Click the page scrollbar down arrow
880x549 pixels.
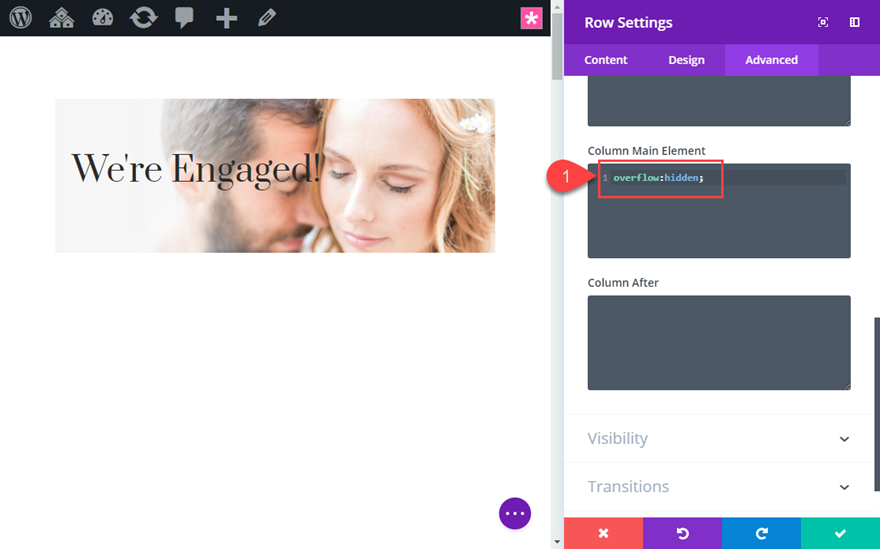557,542
